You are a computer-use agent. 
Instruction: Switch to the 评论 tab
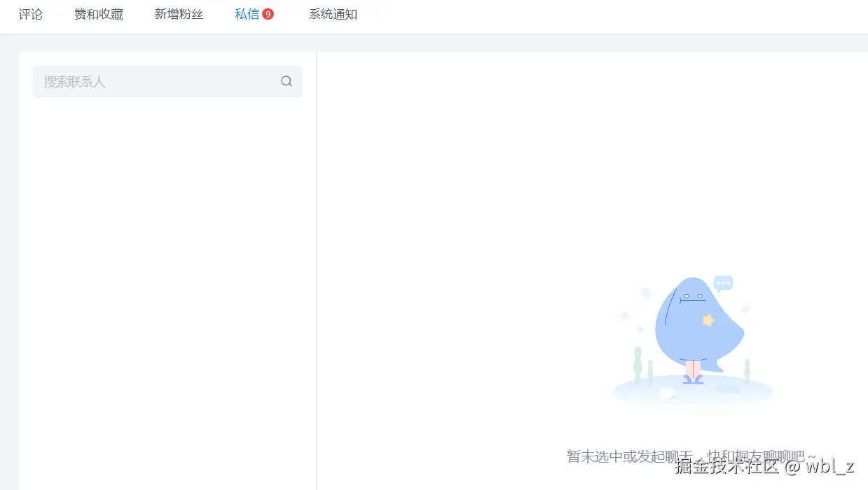(x=30, y=14)
